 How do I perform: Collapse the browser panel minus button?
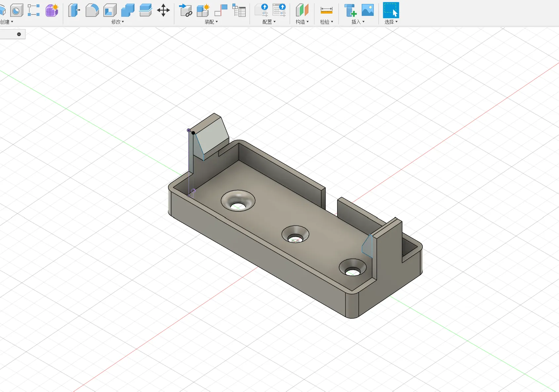click(19, 34)
